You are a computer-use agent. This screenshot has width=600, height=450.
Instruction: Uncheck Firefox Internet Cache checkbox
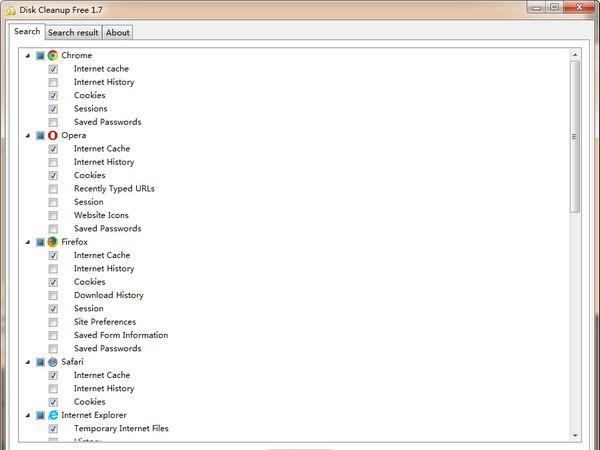[x=53, y=256]
